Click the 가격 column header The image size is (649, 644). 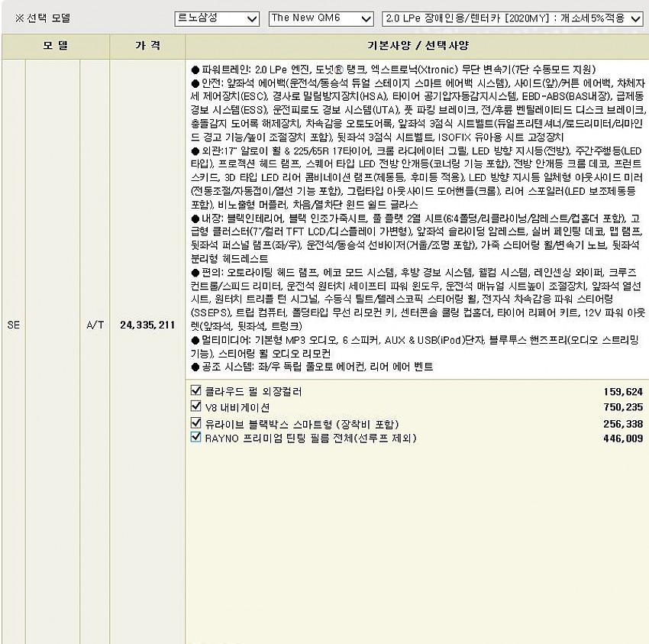click(147, 46)
